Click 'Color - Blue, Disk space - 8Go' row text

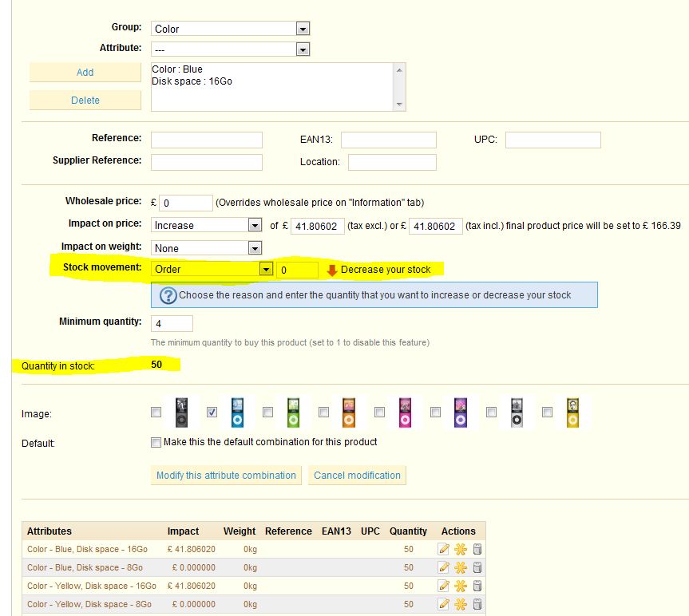pyautogui.click(x=85, y=567)
